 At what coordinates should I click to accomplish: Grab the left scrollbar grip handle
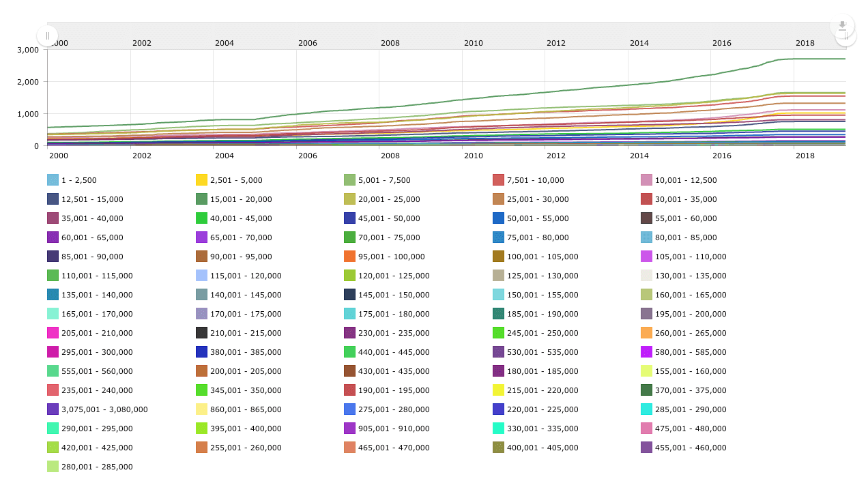coord(47,35)
